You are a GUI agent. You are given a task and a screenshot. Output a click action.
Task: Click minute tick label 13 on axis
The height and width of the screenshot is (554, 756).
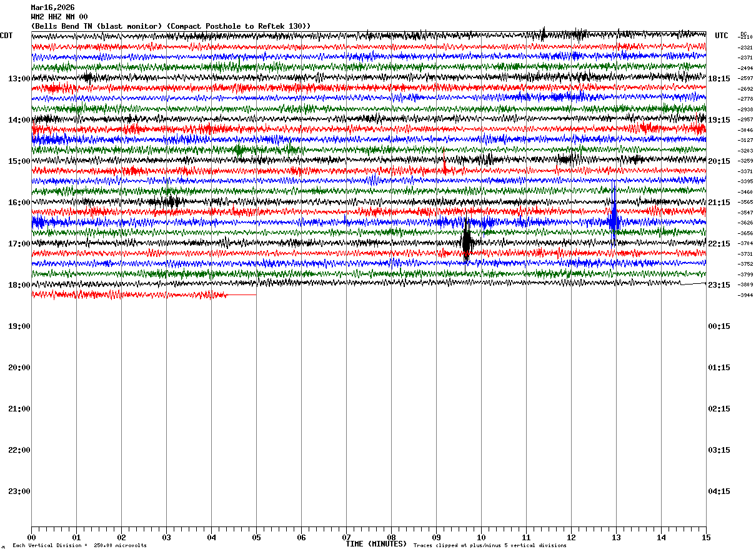pyautogui.click(x=616, y=538)
